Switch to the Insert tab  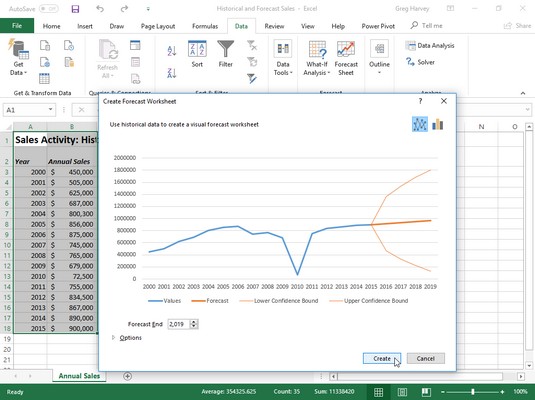pyautogui.click(x=85, y=26)
